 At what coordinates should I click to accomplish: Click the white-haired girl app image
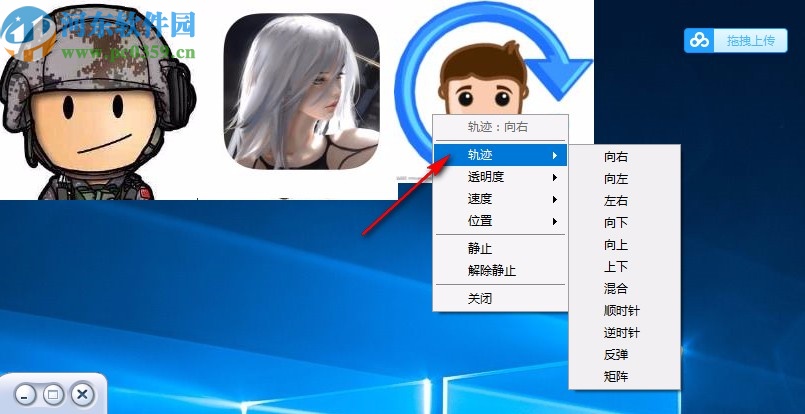click(301, 91)
